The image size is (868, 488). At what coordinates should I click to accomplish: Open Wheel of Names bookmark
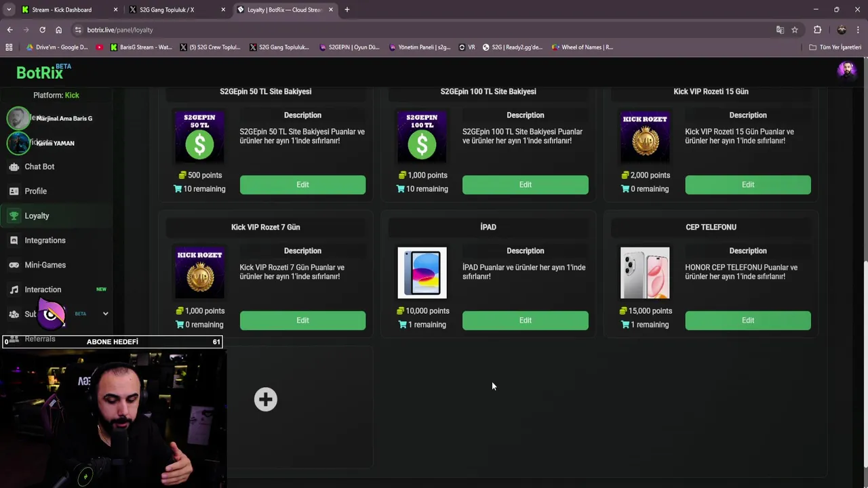pos(583,47)
